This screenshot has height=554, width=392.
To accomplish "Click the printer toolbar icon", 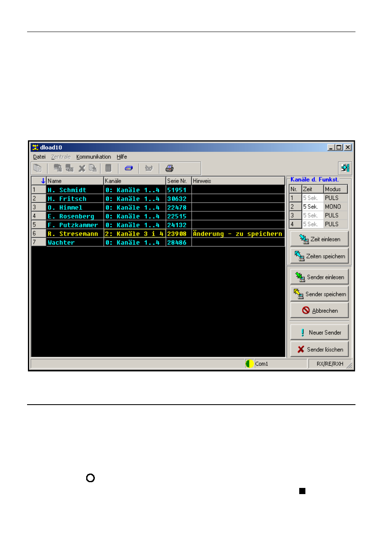I will pos(169,168).
